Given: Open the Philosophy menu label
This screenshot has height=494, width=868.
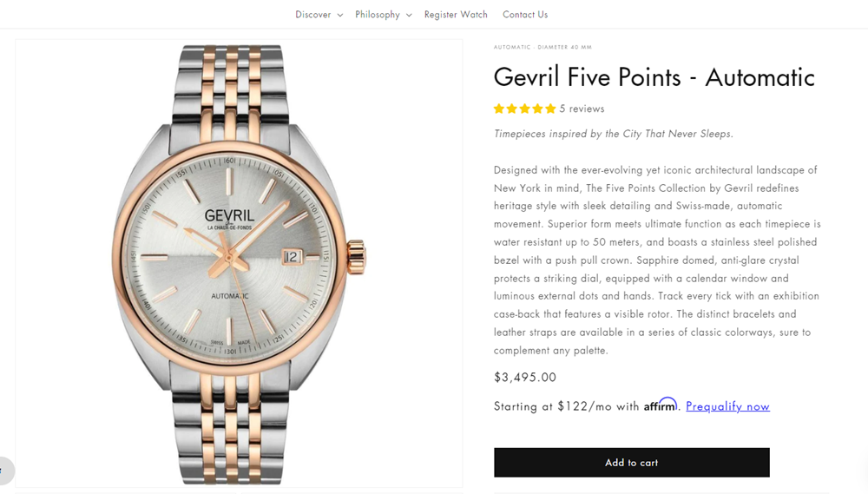Looking at the screenshot, I should (378, 15).
